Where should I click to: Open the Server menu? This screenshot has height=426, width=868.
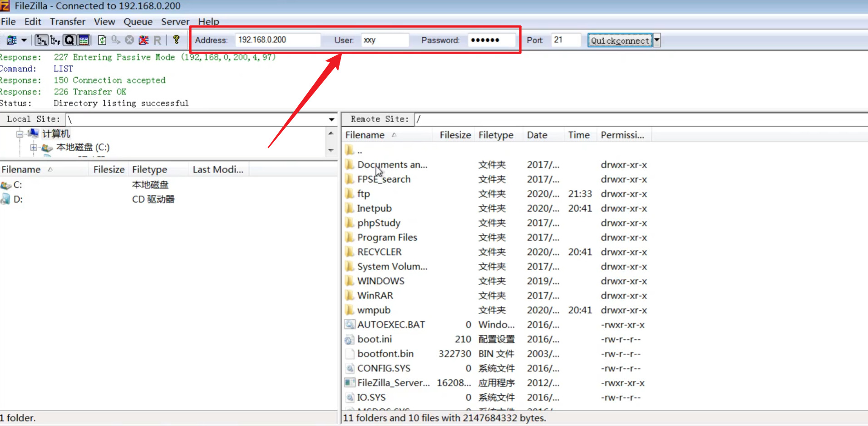coord(175,22)
